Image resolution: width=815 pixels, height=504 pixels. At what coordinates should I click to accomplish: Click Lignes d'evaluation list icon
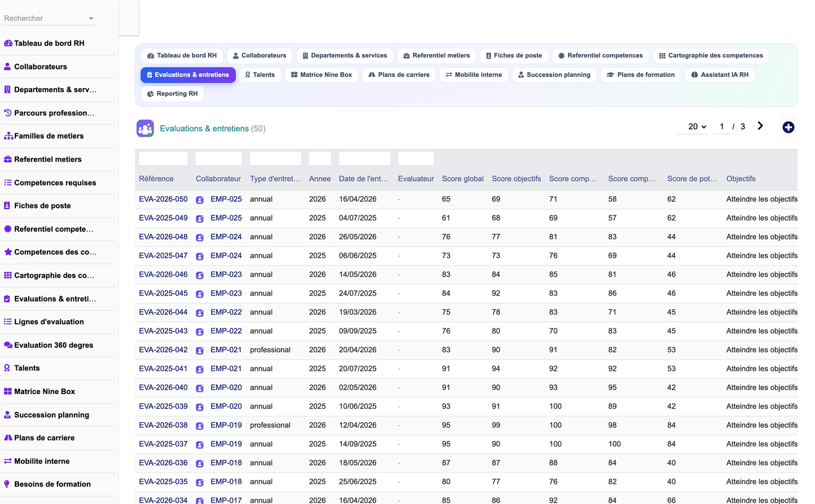coord(8,322)
